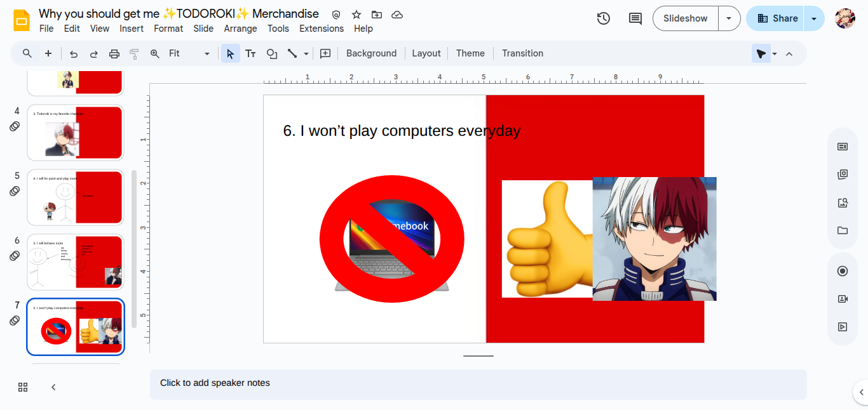This screenshot has height=410, width=868.
Task: Open the account profile picture
Action: [845, 18]
